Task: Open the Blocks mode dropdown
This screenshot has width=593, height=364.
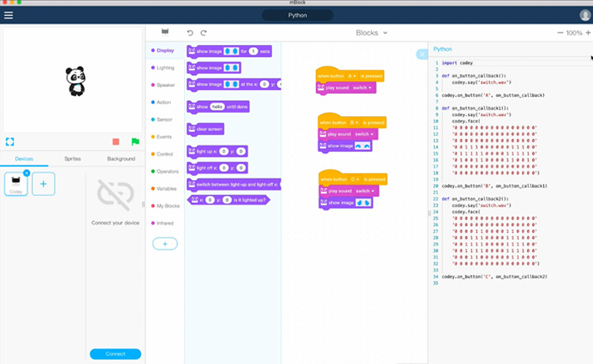Action: pyautogui.click(x=372, y=33)
